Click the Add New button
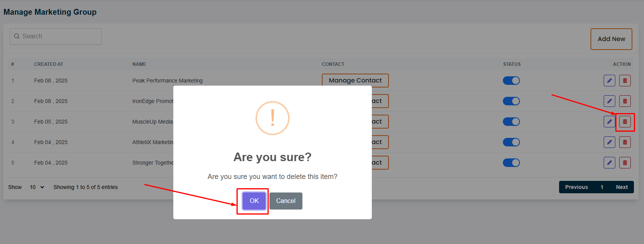Screen dimensions: 644x244 [x=611, y=39]
